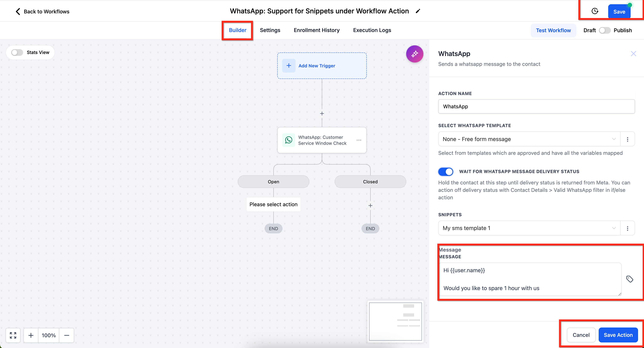Open WhatsApp template kebab menu
Viewport: 644px width, 348px height.
627,139
